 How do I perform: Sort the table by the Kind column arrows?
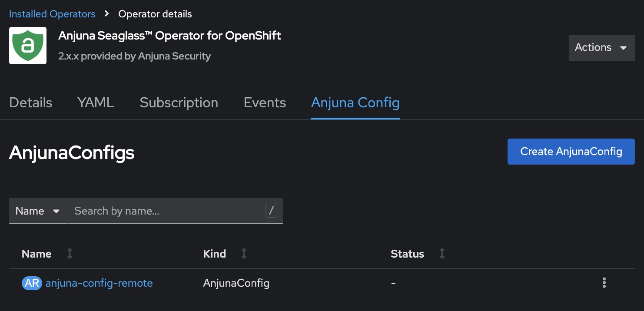click(x=244, y=254)
